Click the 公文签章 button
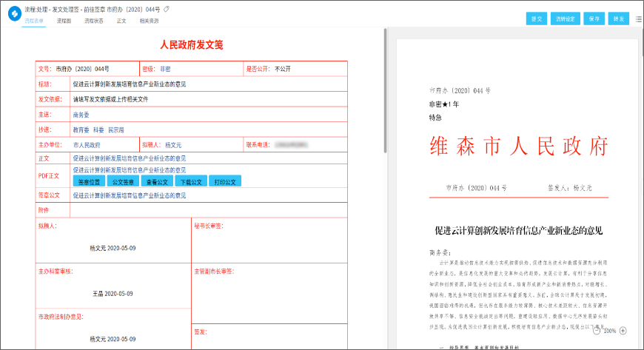Viewport: 644px width, 350px height. [123, 181]
